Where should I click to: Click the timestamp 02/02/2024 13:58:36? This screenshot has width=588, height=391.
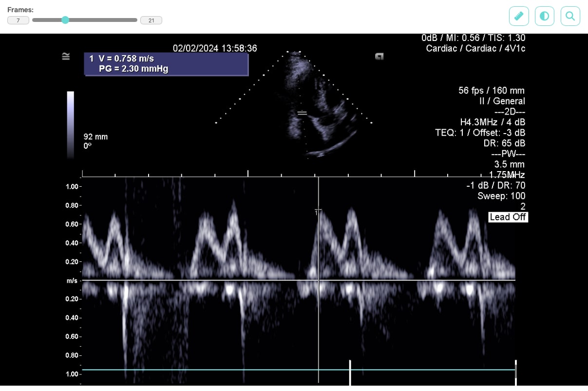[215, 48]
